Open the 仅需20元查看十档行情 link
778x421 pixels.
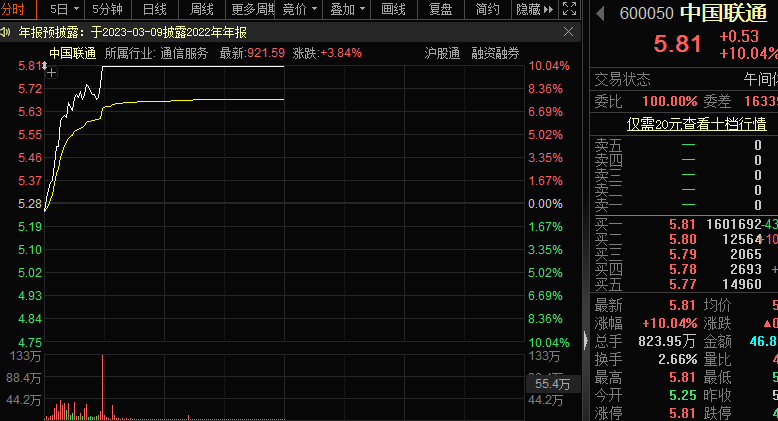pos(696,124)
